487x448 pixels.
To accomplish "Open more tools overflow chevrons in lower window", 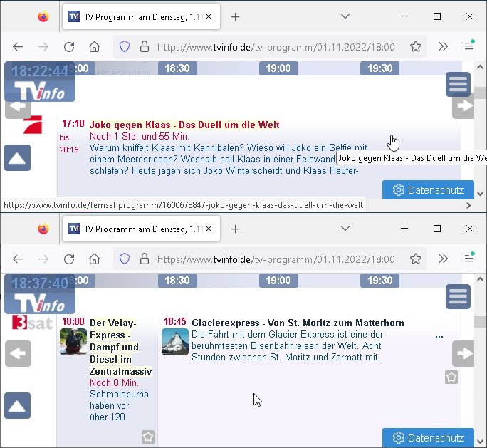I will pyautogui.click(x=443, y=259).
